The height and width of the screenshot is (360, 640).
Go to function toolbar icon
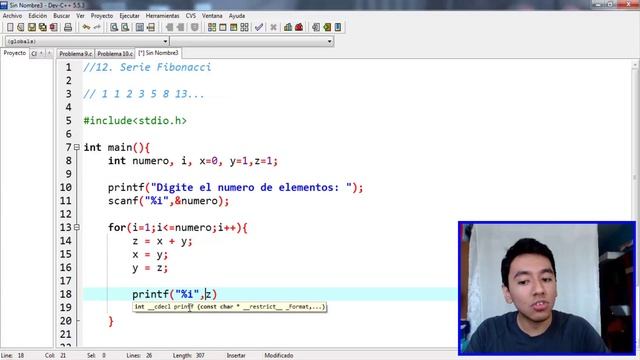point(140,27)
